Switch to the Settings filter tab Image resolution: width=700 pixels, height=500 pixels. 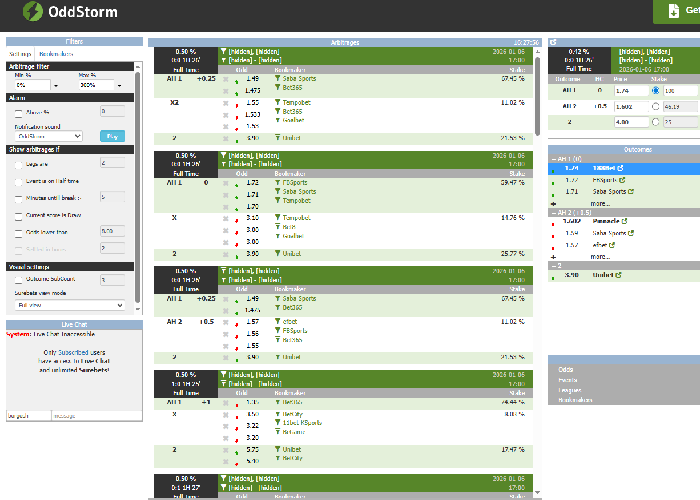[x=20, y=54]
